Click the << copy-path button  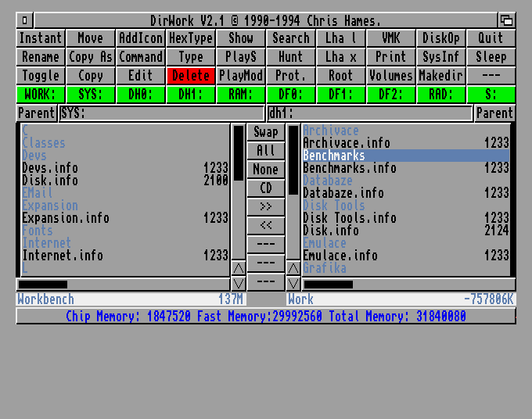click(x=265, y=226)
